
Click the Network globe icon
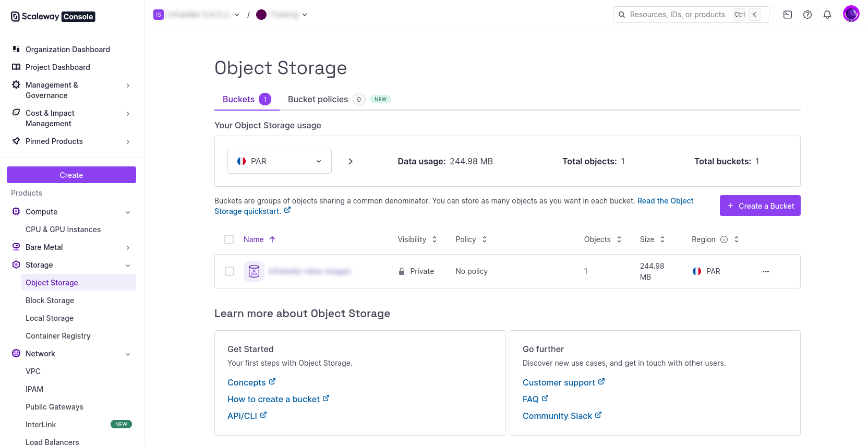[x=16, y=353]
